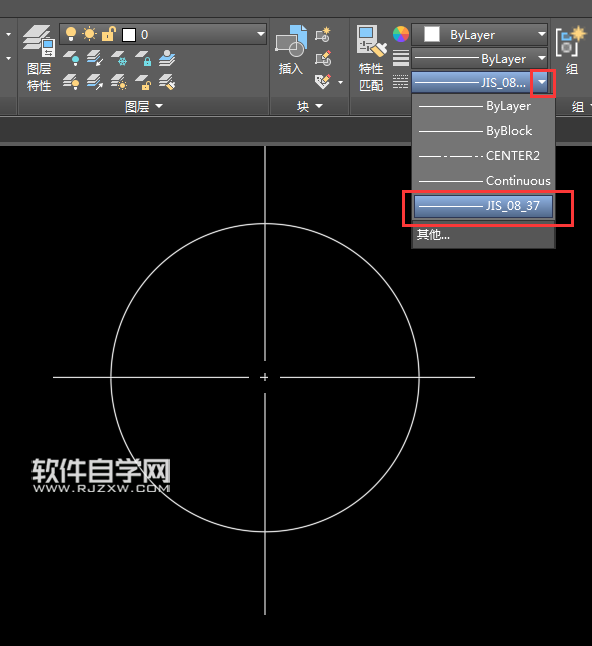Expand the 块 panel title arrow
Viewport: 592px width, 646px height.
[319, 106]
